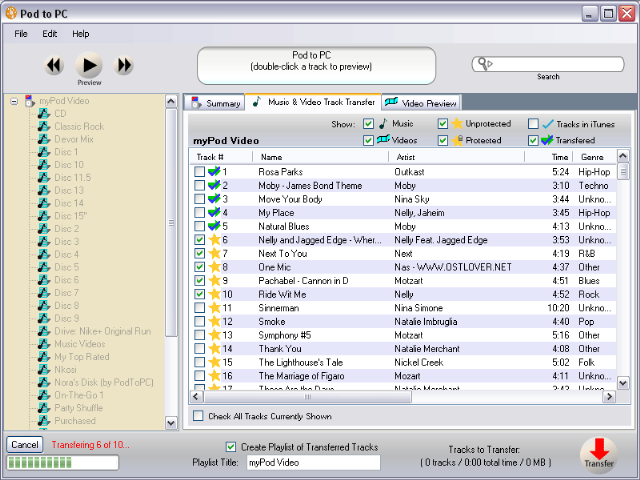
Task: Open the File menu
Action: coord(21,34)
